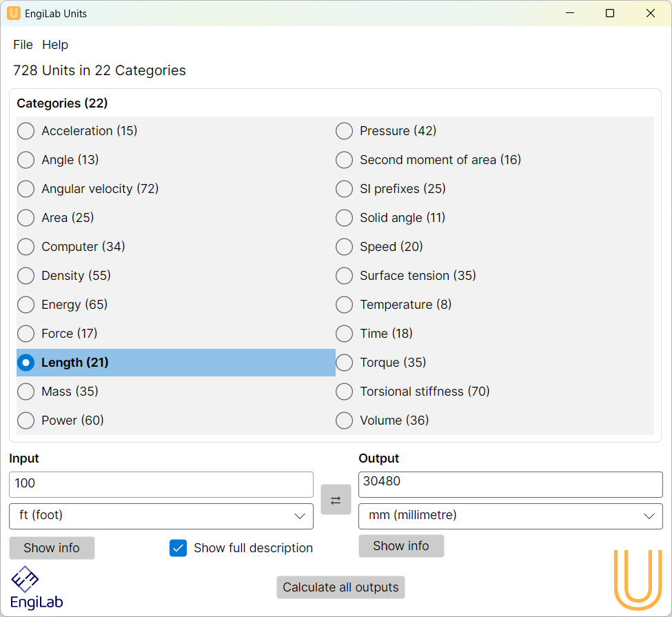This screenshot has width=672, height=617.
Task: Click the EngiLab logo at bottom left
Action: click(37, 587)
